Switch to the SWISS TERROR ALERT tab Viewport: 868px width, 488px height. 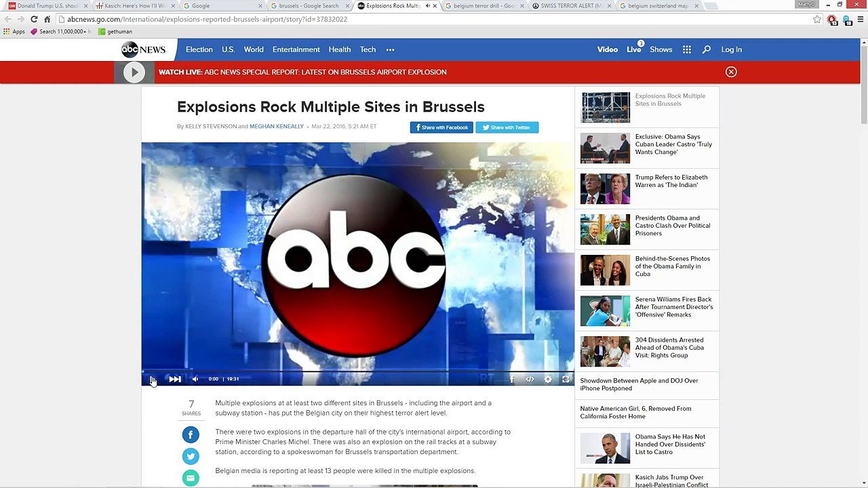point(571,6)
